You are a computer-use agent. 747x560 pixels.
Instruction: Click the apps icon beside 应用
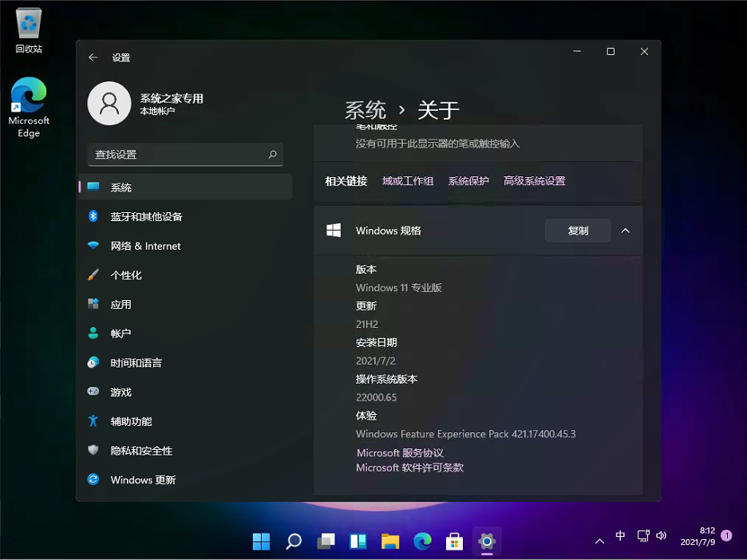point(93,304)
